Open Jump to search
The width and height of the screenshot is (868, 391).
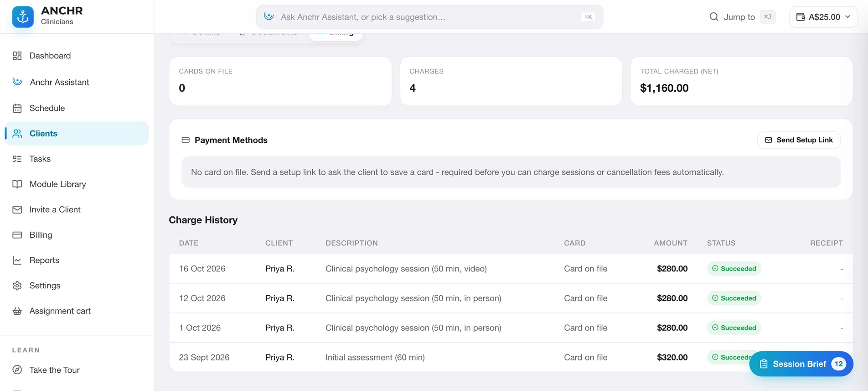(x=742, y=17)
